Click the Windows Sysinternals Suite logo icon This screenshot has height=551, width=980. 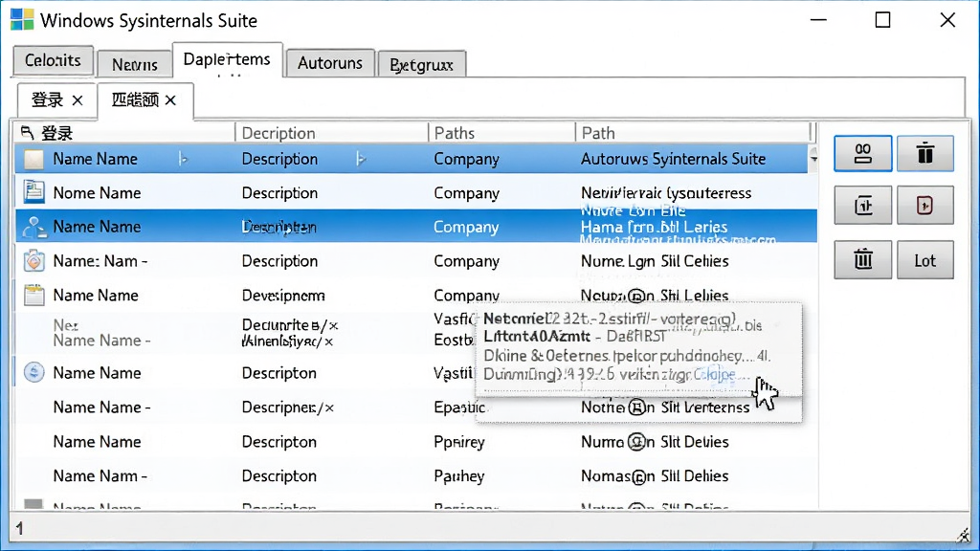click(22, 20)
